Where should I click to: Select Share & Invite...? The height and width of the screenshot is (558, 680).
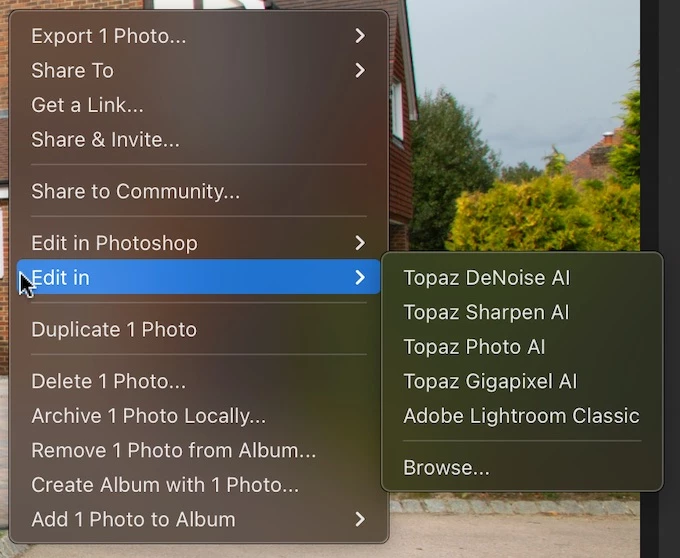tap(199, 140)
